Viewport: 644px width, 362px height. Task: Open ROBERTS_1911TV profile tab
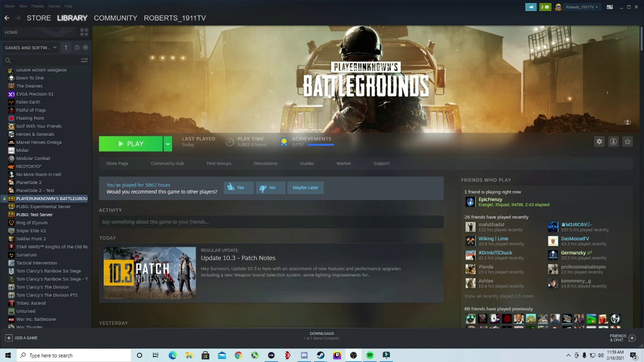tap(175, 18)
